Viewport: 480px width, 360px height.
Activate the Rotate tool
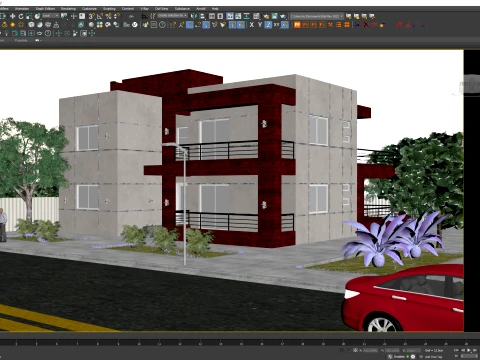(21, 16)
